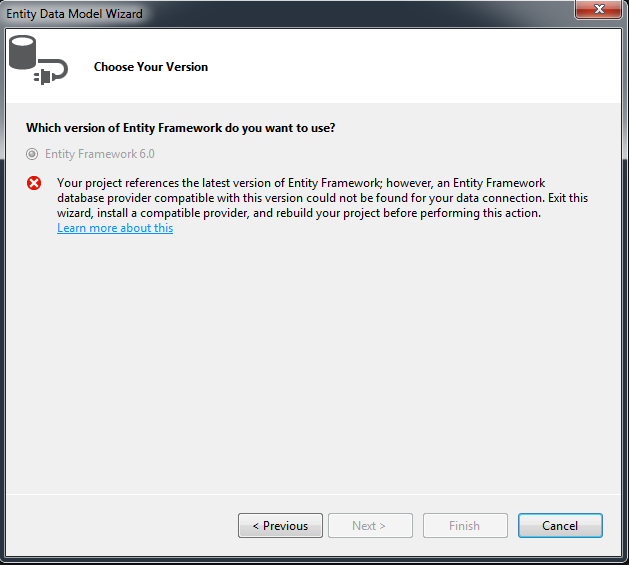
Task: Click the disabled Finish button
Action: (x=465, y=525)
